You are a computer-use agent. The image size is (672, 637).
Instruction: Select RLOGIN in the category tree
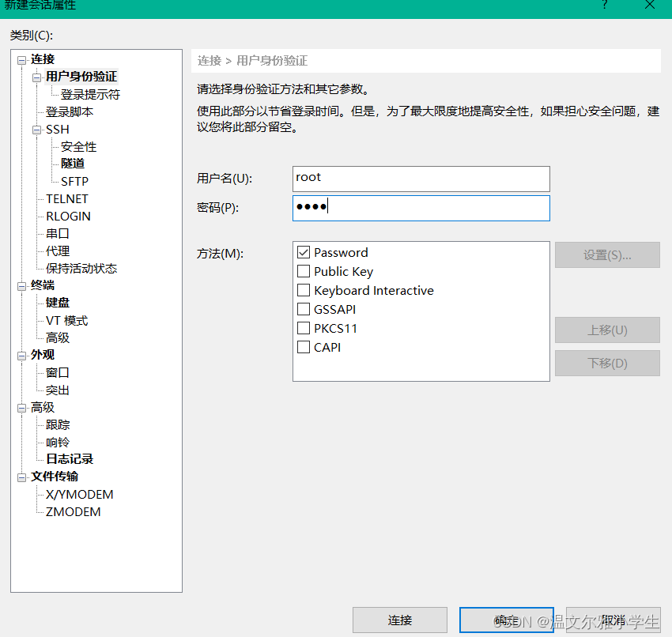click(x=68, y=217)
